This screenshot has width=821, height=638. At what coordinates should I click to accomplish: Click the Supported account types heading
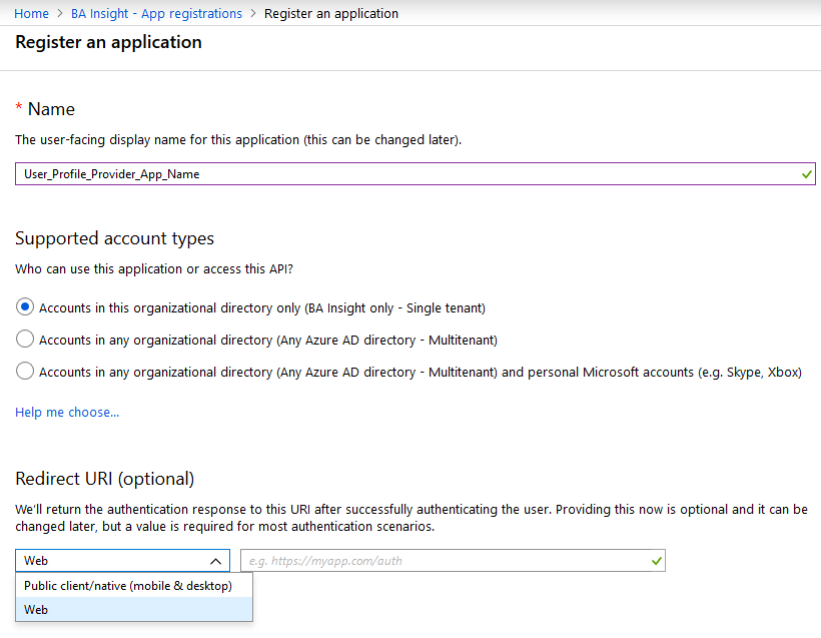[114, 238]
